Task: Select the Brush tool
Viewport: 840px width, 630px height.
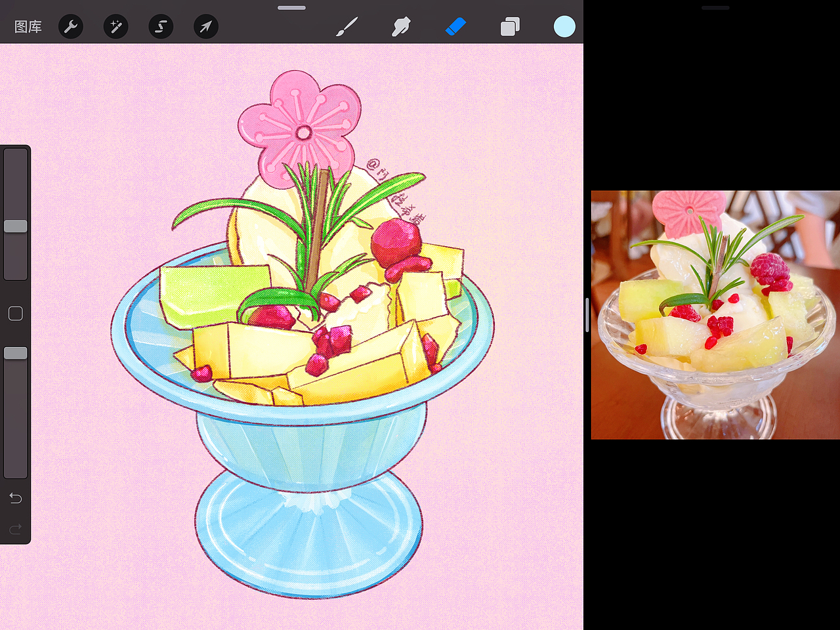Action: 347,26
